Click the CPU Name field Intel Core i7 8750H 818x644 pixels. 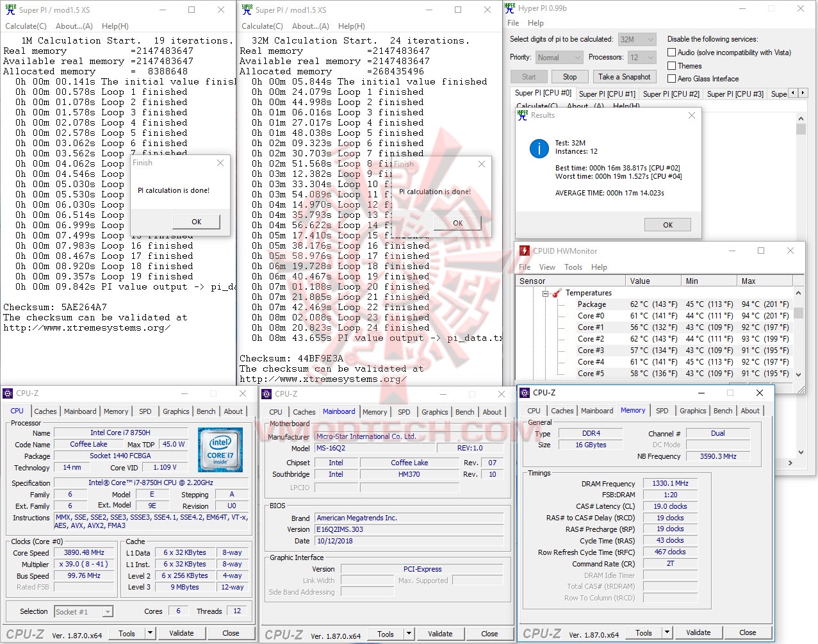tap(120, 433)
